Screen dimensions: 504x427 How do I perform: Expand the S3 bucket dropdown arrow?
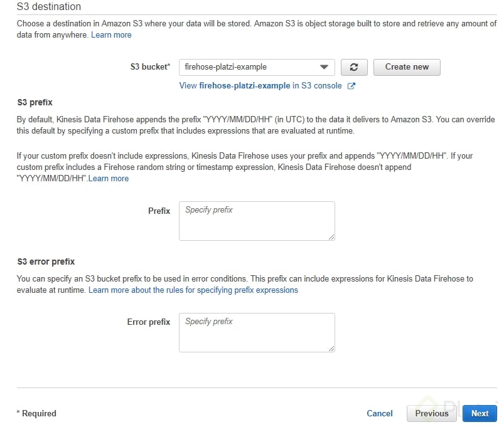pos(324,67)
